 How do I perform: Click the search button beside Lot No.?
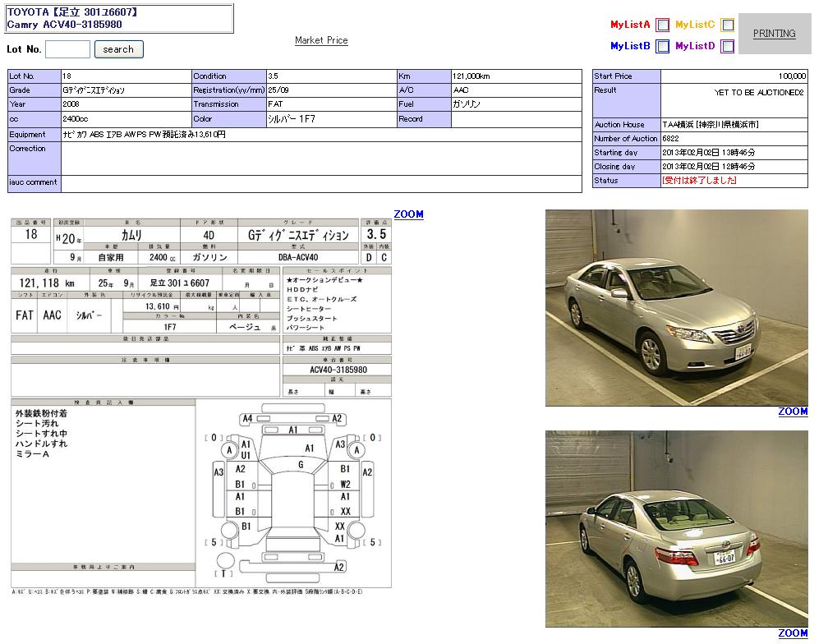pyautogui.click(x=118, y=49)
